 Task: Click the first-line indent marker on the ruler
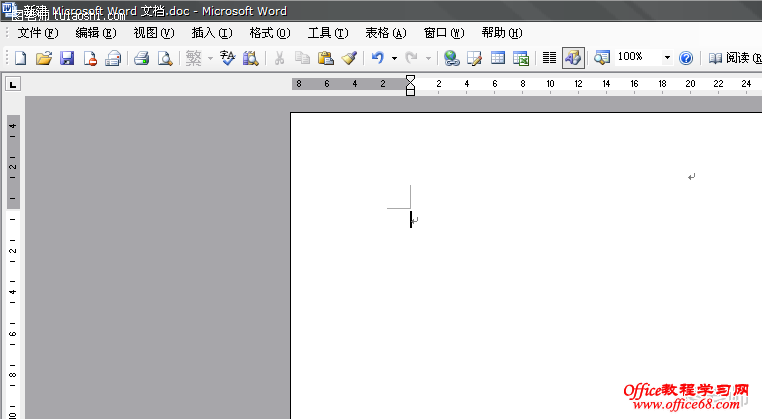tap(410, 79)
